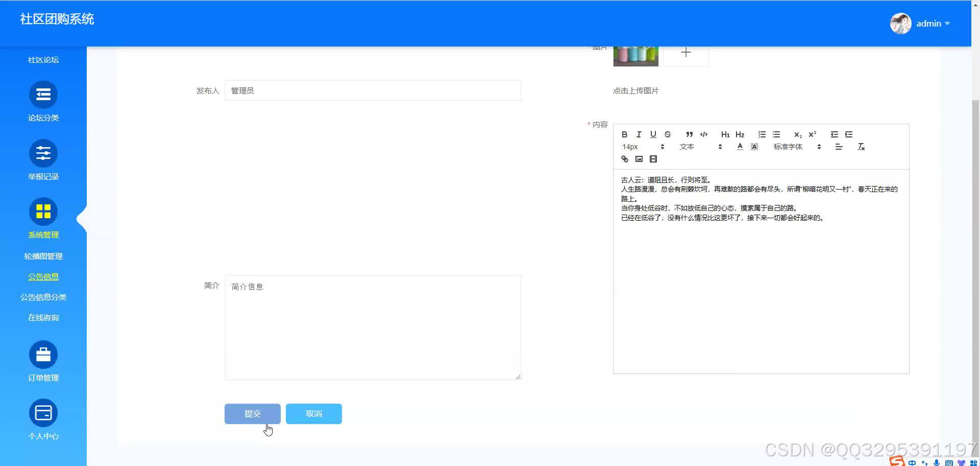This screenshot has width=980, height=466.
Task: Click the 点击上传图片 hint text
Action: coord(636,90)
